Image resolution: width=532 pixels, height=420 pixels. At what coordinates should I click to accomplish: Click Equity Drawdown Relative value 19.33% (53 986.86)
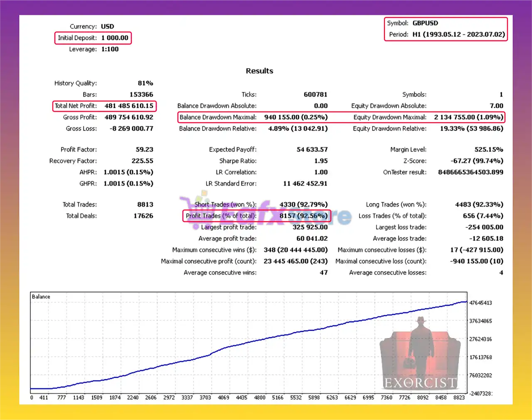[472, 128]
